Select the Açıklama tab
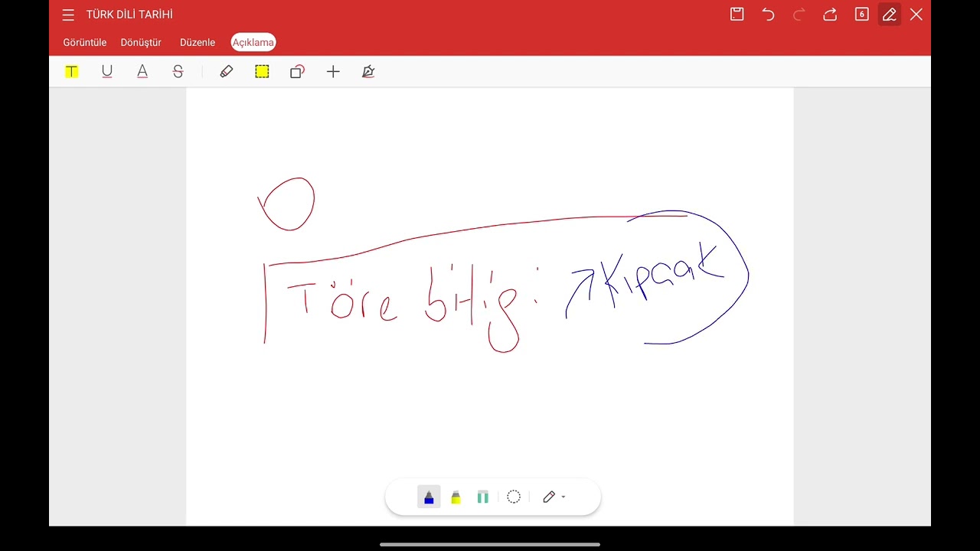Image resolution: width=980 pixels, height=551 pixels. (x=253, y=43)
